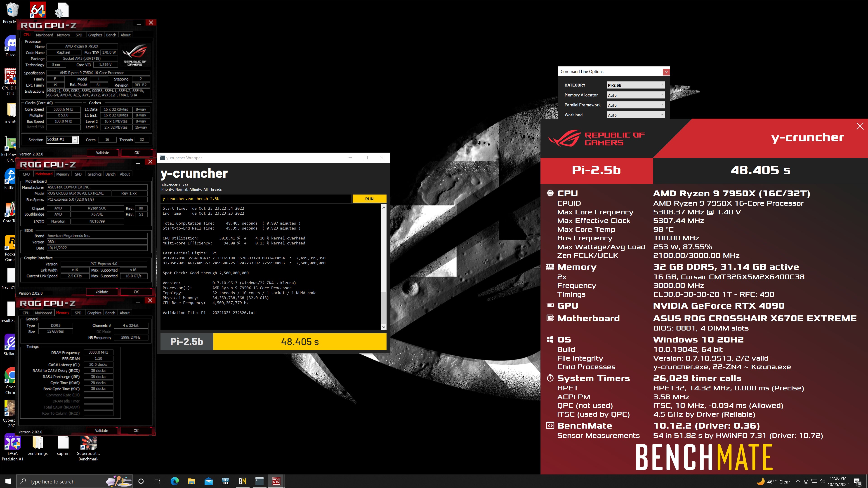The image size is (868, 488).
Task: Click the Pi-2.5b result label in y-cruncher wrapper
Action: (x=187, y=342)
